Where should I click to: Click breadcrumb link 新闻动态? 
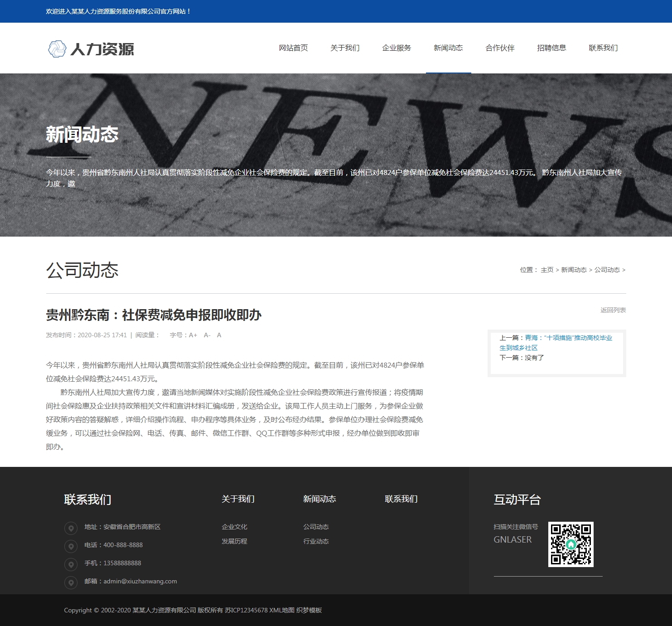click(574, 270)
